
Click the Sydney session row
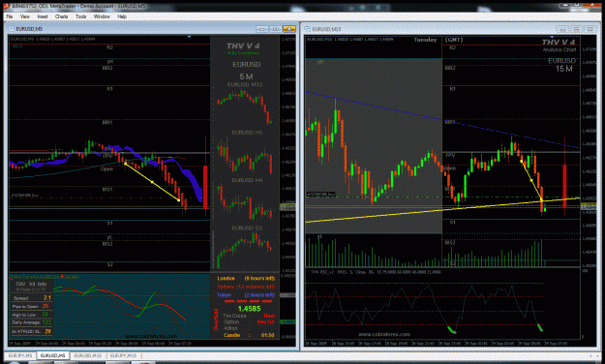pos(246,287)
